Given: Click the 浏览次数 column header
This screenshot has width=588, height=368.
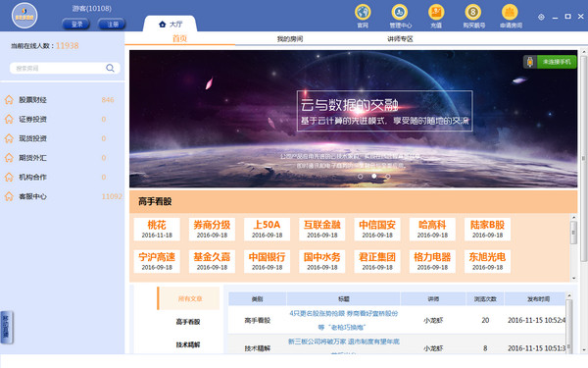Looking at the screenshot, I should pos(485,299).
